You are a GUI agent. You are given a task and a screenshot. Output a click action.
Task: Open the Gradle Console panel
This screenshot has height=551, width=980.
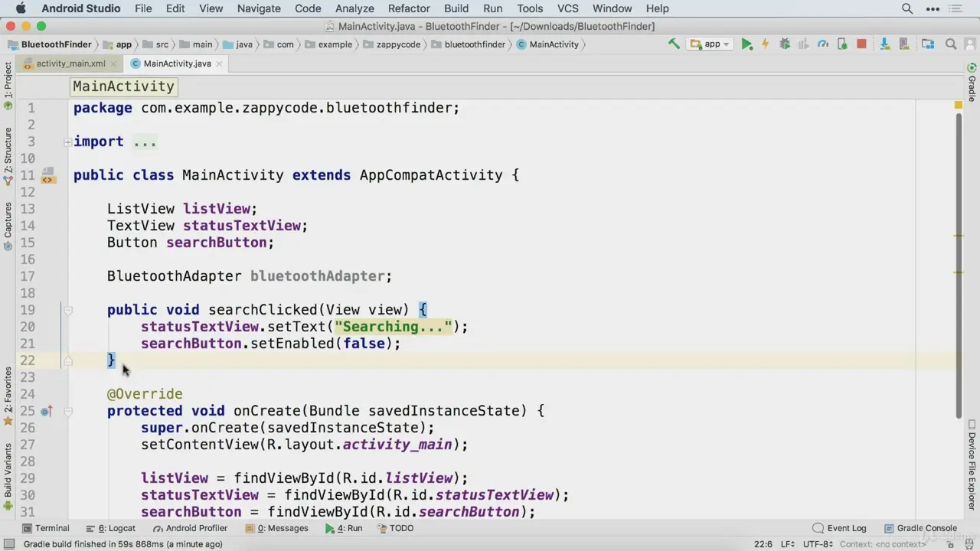tap(920, 528)
